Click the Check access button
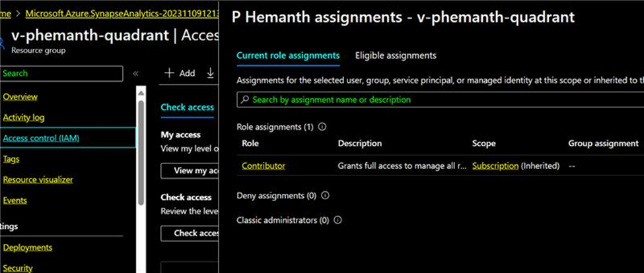644x273 pixels. click(x=190, y=233)
